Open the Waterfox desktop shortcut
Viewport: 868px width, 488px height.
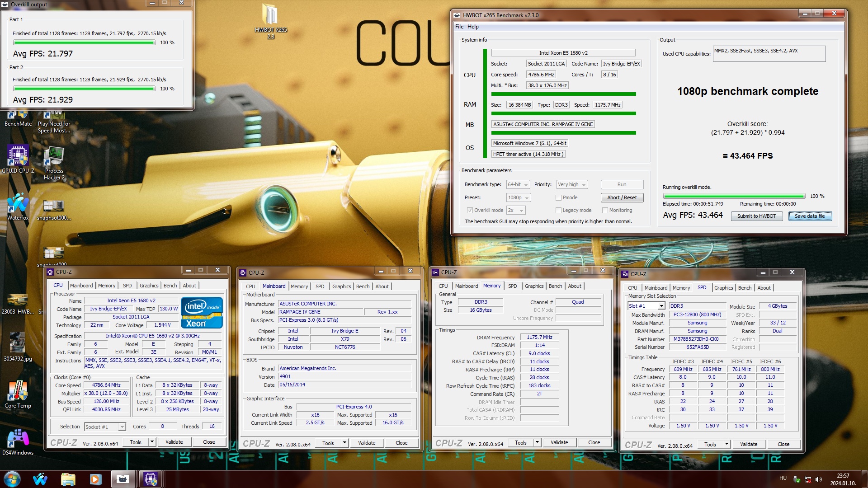[18, 207]
